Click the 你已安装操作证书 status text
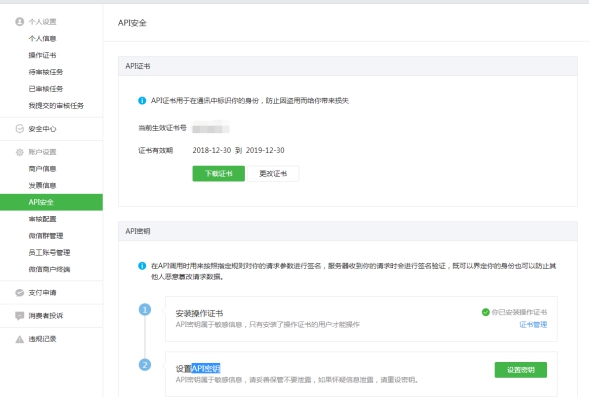The width and height of the screenshot is (589, 398). (520, 312)
